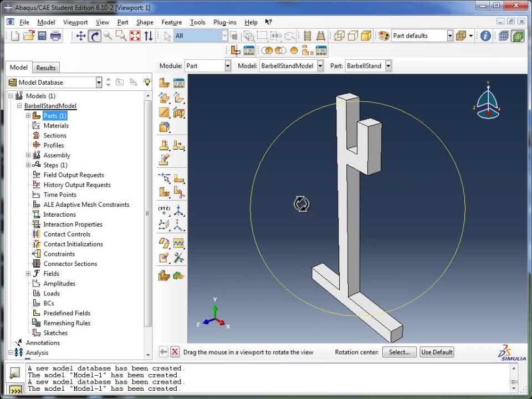The image size is (532, 399).
Task: Expand the Assembly tree node
Action: pos(28,155)
